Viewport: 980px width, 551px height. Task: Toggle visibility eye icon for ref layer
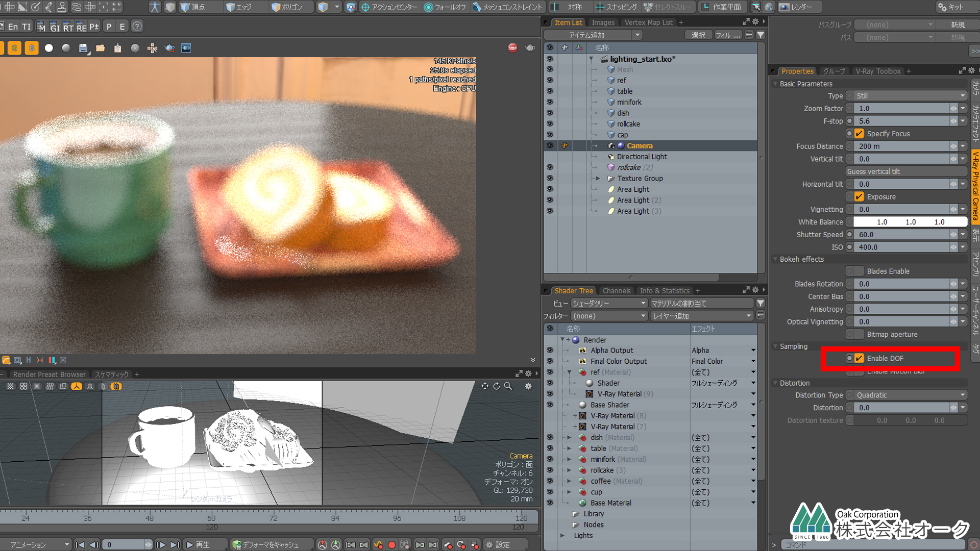tap(552, 80)
